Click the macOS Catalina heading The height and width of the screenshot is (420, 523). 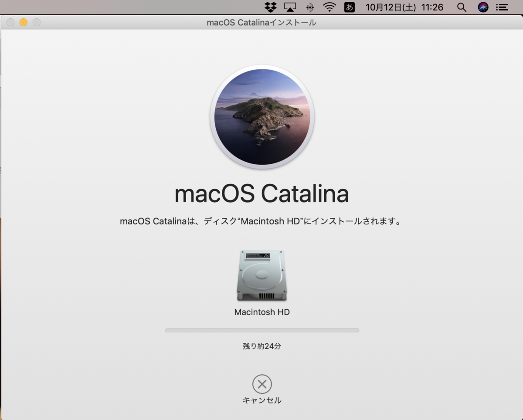coord(262,194)
